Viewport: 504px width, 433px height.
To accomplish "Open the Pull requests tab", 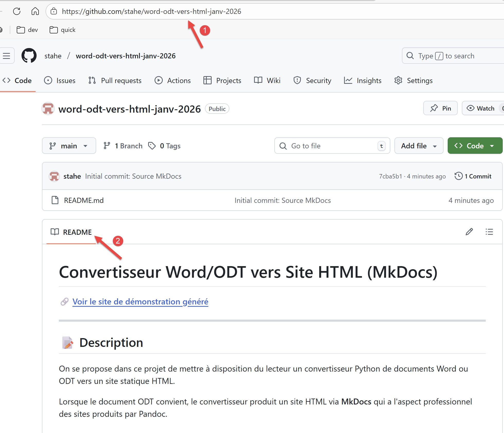I will click(x=115, y=80).
